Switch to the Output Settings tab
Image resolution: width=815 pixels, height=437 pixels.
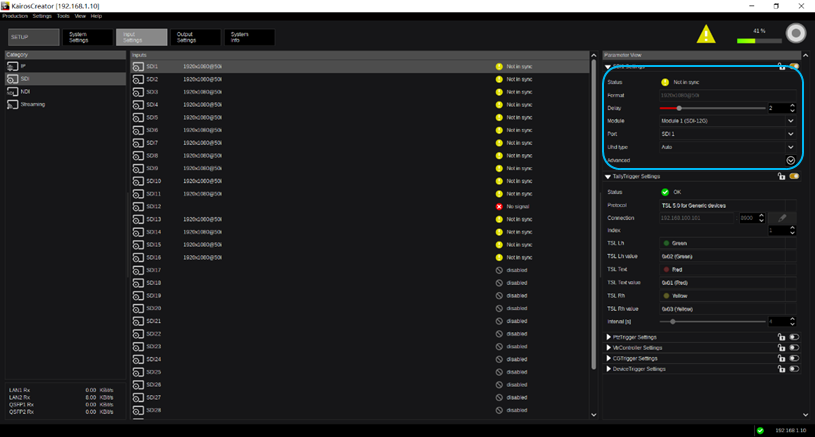click(195, 37)
